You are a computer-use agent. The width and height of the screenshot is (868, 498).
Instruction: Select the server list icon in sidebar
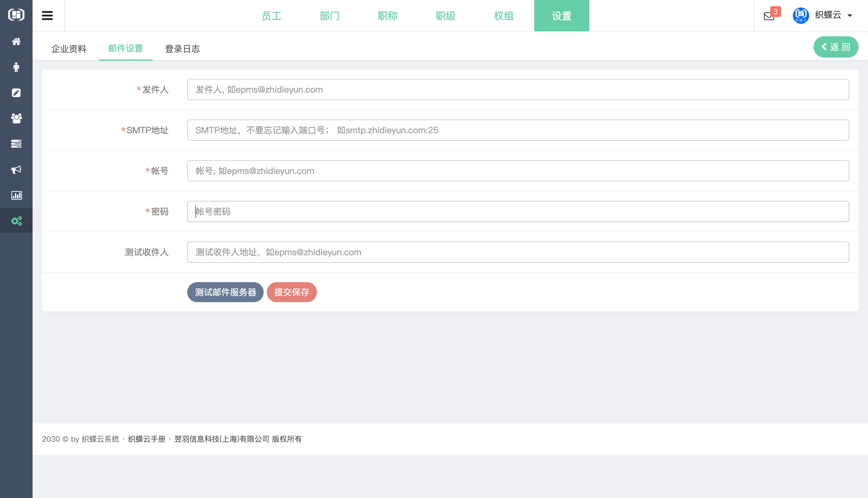tap(16, 144)
